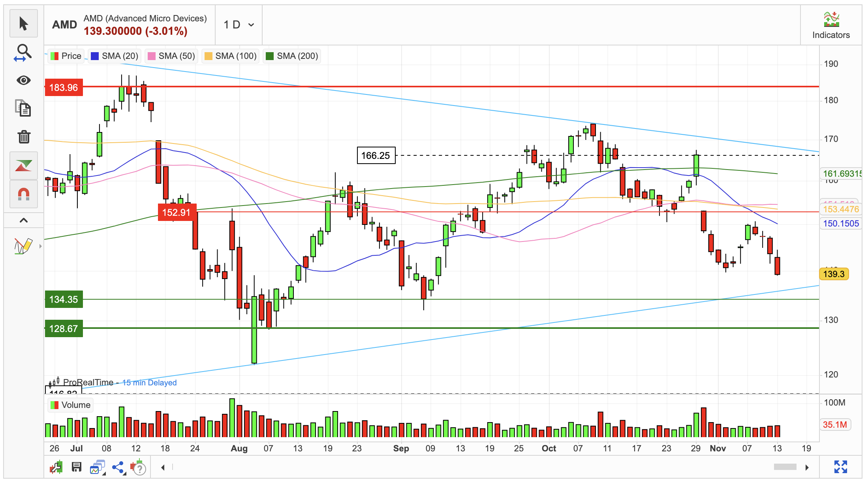This screenshot has width=868, height=483.
Task: Open the drawing tools pencil icon
Action: (23, 246)
